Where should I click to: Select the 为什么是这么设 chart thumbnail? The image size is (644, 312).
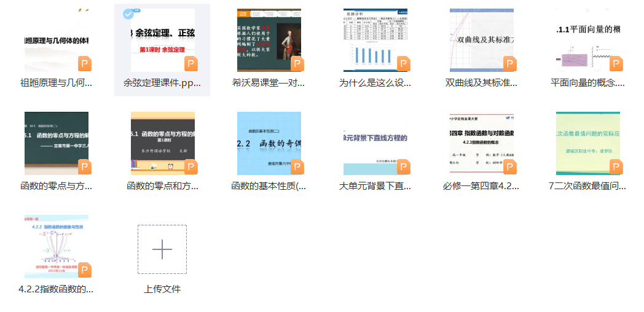point(375,40)
